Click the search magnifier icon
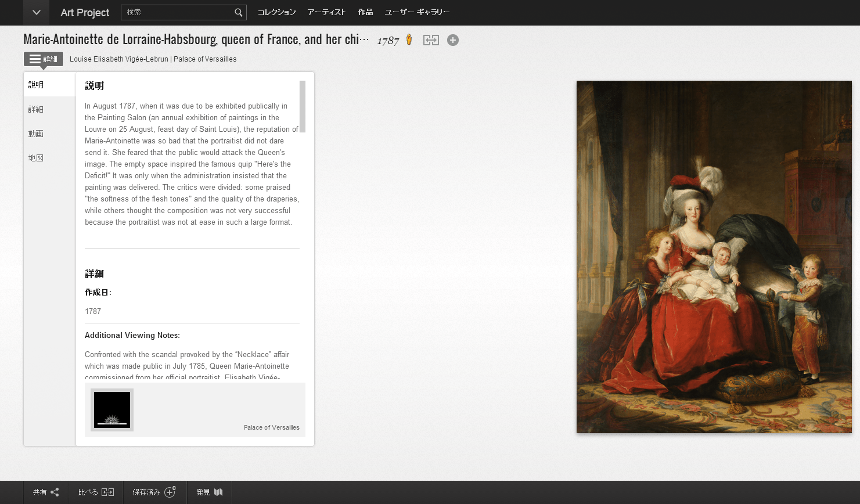860x504 pixels. 238,12
